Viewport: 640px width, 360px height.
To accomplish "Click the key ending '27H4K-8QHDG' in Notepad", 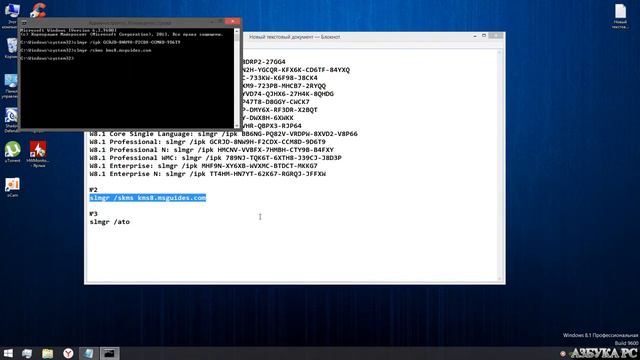I will pos(288,94).
